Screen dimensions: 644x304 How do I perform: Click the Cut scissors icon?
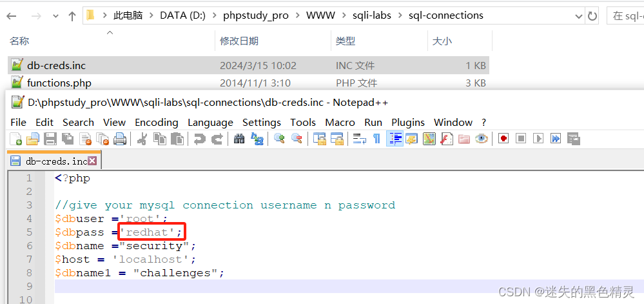click(x=142, y=138)
